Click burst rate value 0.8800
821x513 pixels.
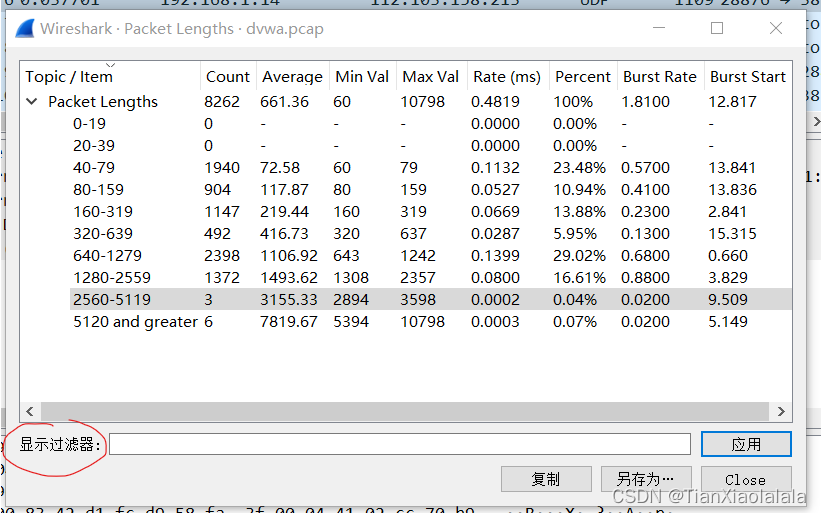[x=645, y=277]
